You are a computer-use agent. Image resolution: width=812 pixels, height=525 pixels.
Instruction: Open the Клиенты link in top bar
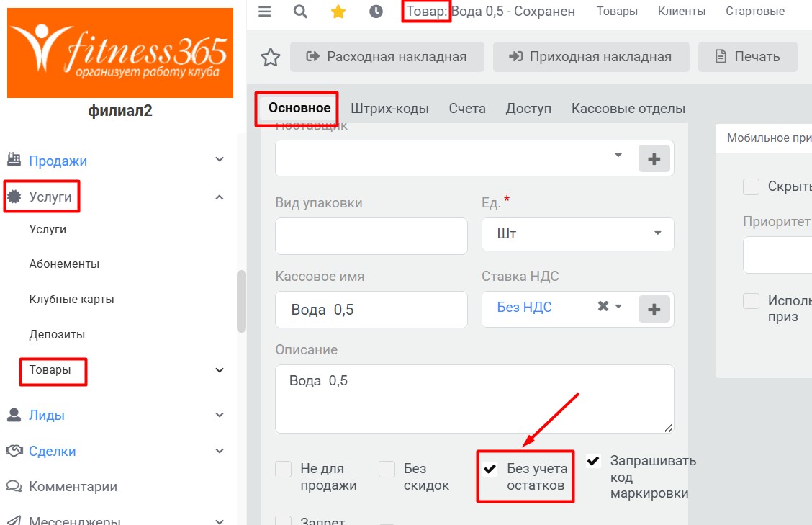[682, 12]
